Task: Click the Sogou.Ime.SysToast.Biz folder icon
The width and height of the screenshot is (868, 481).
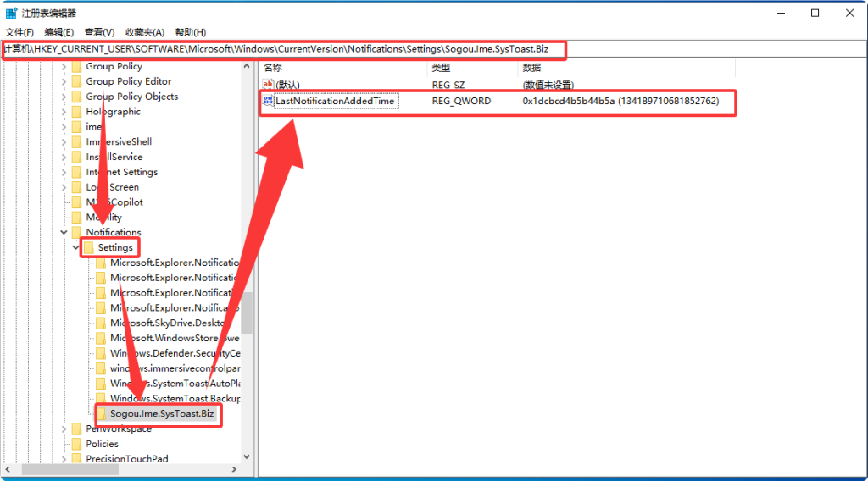Action: pos(101,414)
